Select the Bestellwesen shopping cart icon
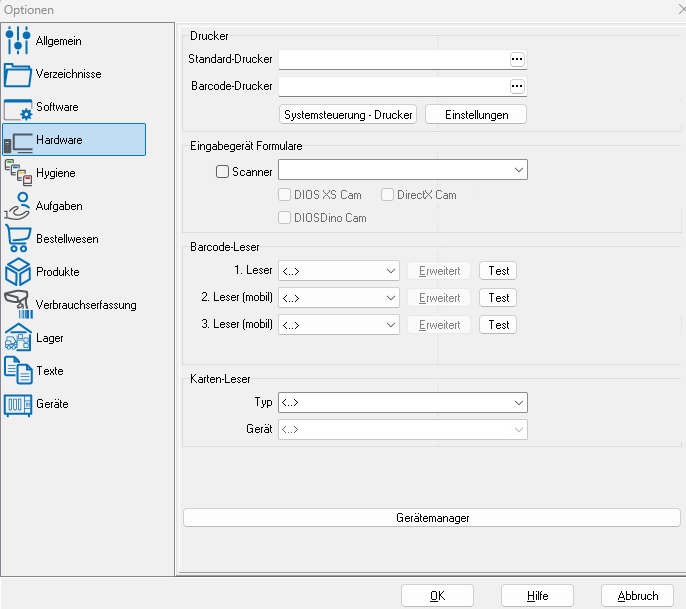This screenshot has height=609, width=686. [x=18, y=239]
